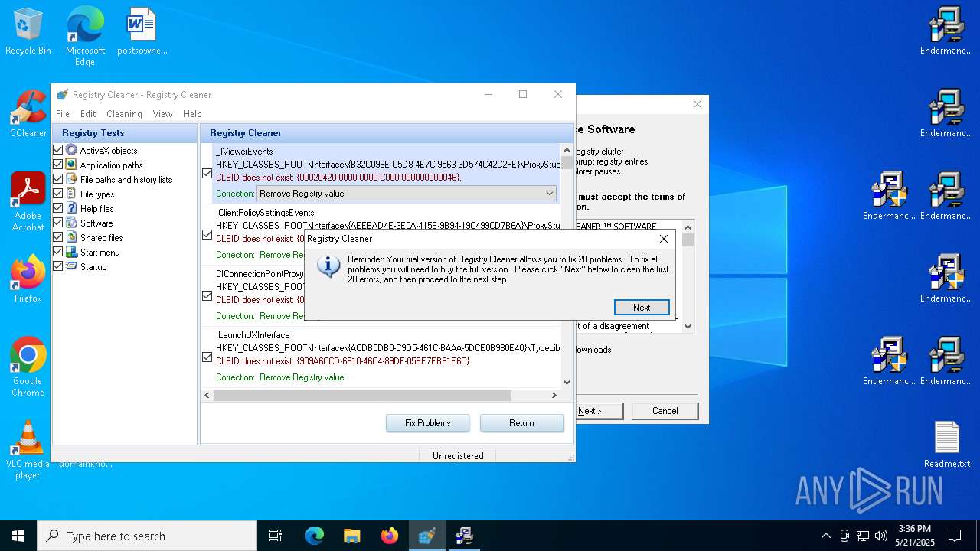Click the Application paths icon
The image size is (980, 551).
point(71,165)
